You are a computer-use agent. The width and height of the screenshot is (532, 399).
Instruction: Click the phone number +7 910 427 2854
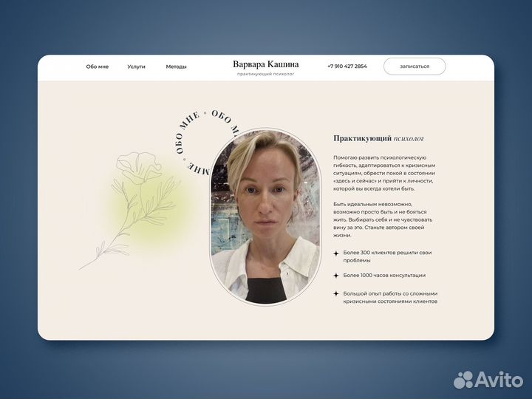click(347, 66)
